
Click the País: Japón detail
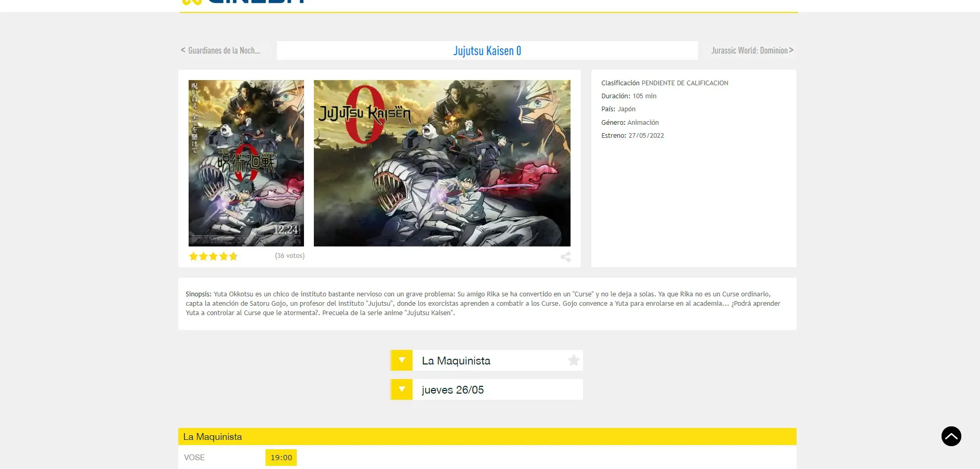[x=618, y=109]
